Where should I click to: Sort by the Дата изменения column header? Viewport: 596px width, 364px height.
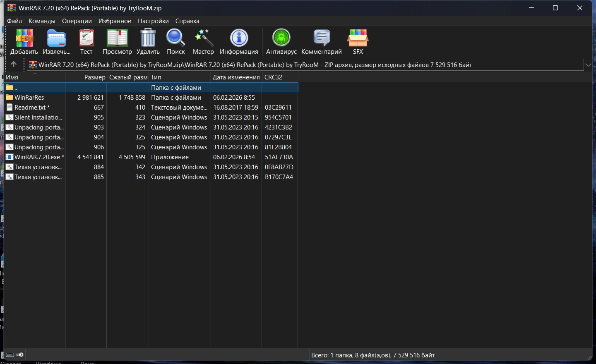[x=236, y=77]
